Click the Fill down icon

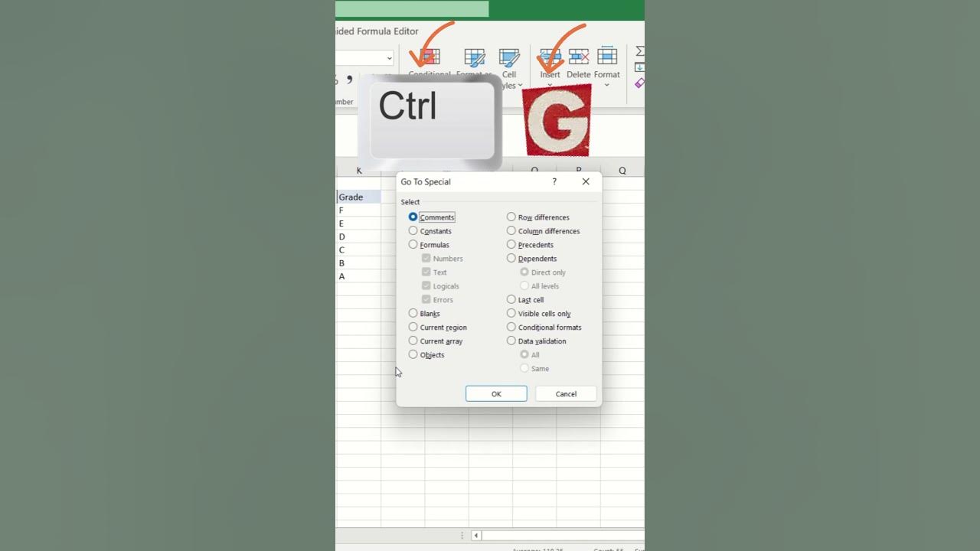click(640, 67)
